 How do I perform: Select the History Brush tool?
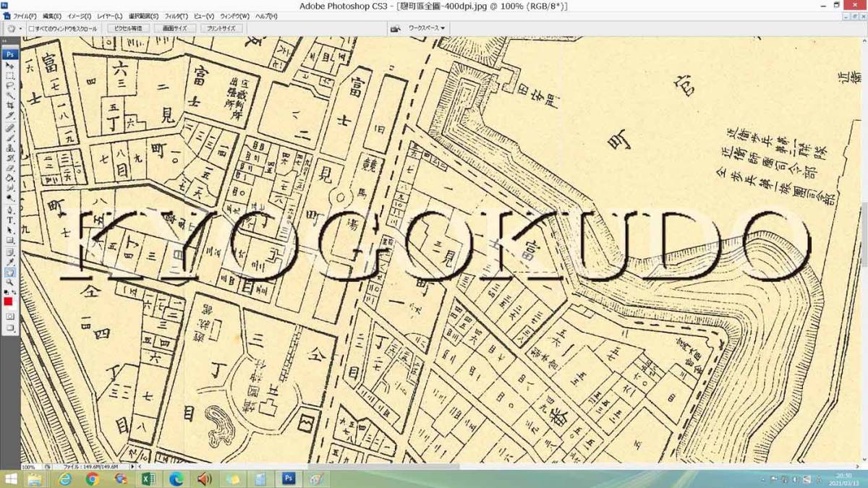tap(10, 156)
